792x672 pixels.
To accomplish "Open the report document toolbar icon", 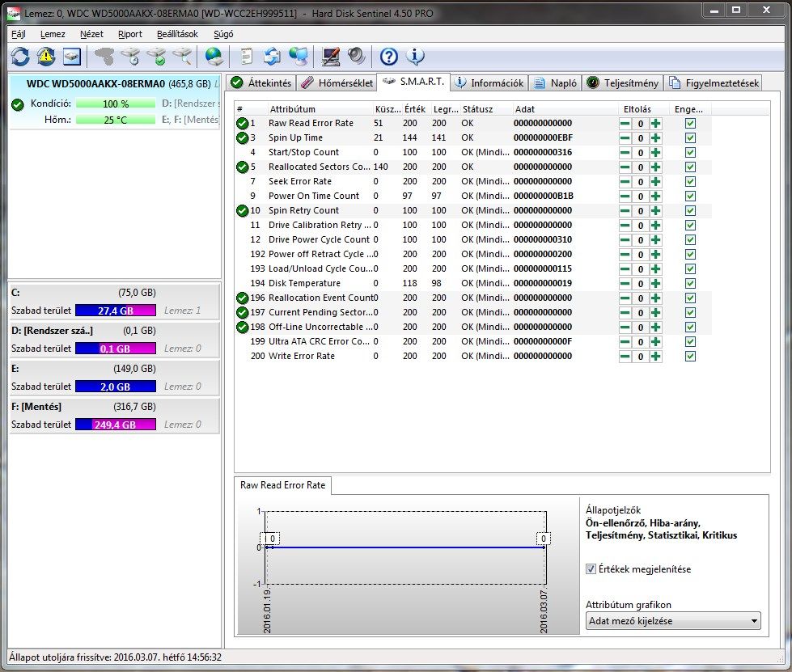I will (x=246, y=56).
